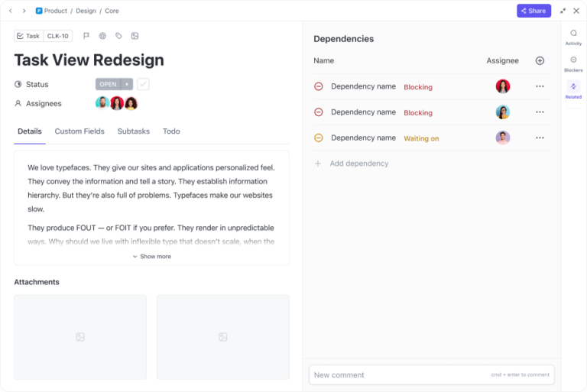The height and width of the screenshot is (392, 587).
Task: Click the image icon beside the tag icon
Action: [x=135, y=36]
